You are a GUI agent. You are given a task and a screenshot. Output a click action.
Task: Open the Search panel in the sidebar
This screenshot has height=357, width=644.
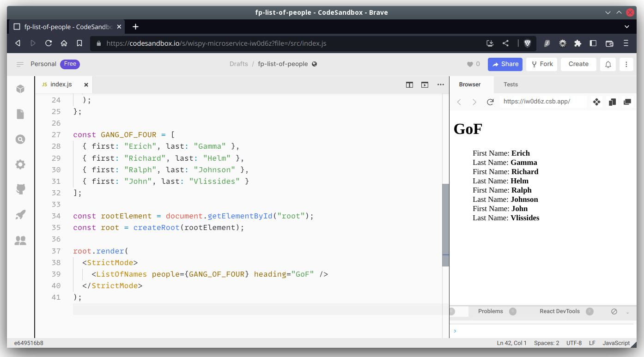(20, 139)
